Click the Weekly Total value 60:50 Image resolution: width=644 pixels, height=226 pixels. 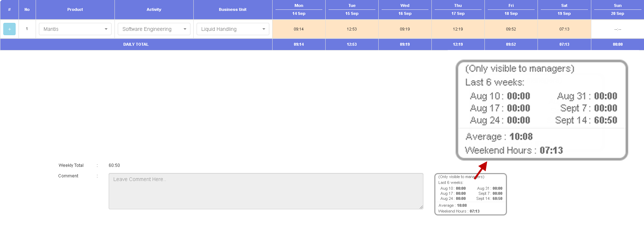[x=114, y=165]
